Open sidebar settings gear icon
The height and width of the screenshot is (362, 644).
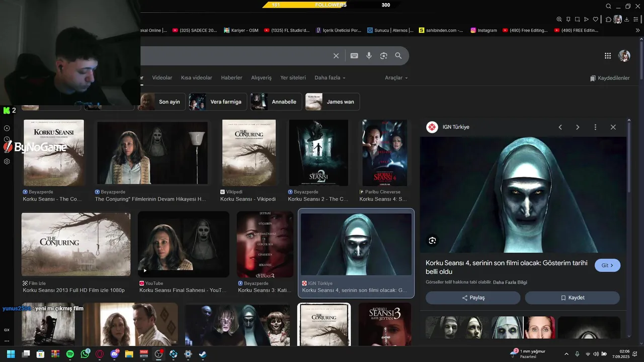coord(7,161)
